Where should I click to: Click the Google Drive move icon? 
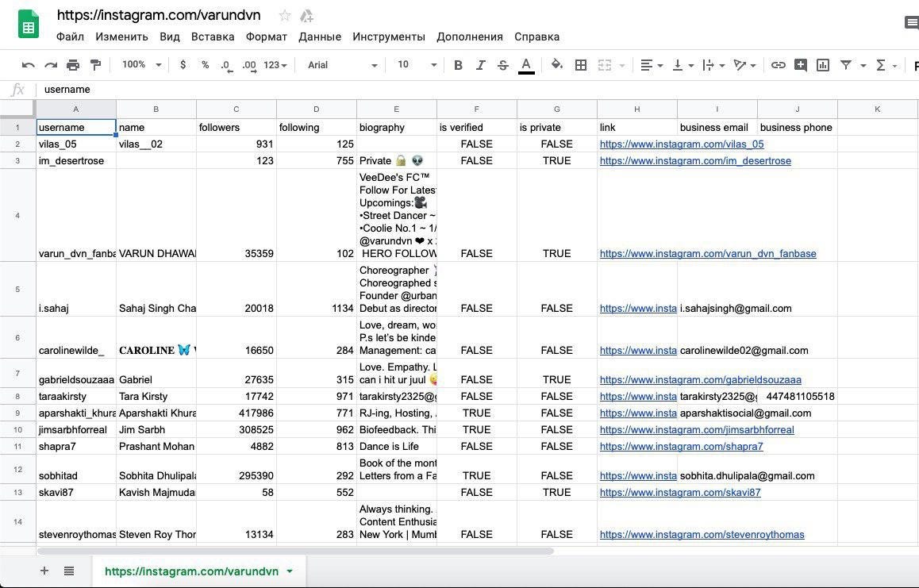[x=306, y=15]
